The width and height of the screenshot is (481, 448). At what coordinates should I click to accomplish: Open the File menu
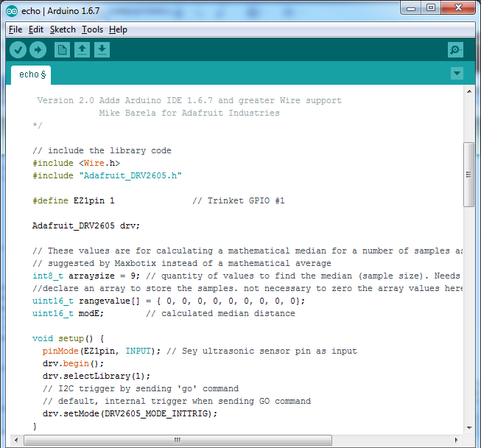pyautogui.click(x=15, y=29)
